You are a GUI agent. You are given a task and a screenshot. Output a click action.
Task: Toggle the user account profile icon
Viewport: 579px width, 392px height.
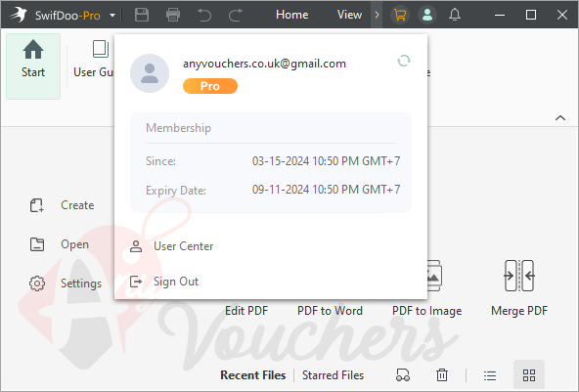[427, 15]
